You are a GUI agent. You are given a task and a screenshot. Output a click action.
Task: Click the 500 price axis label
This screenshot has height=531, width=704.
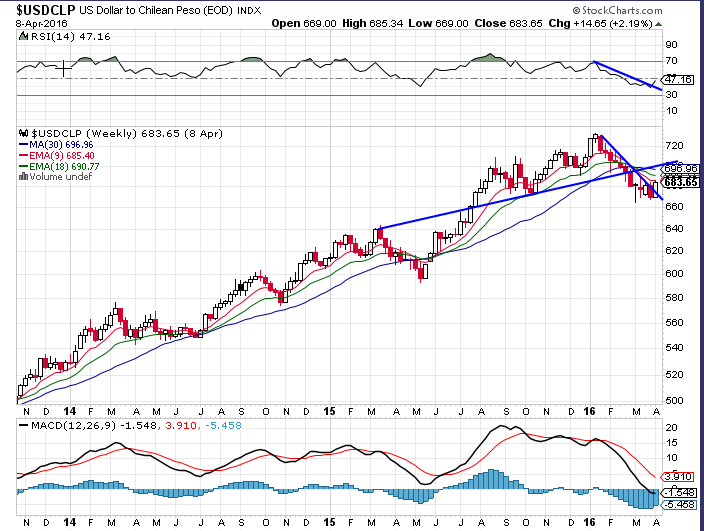[x=674, y=400]
